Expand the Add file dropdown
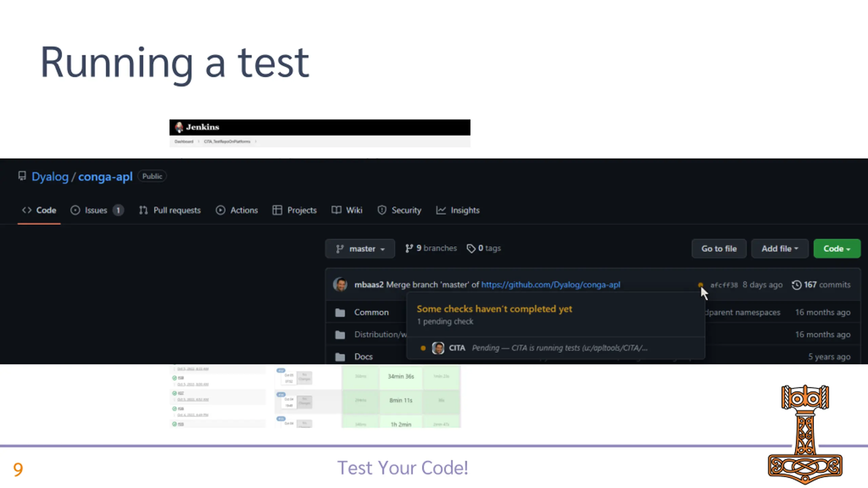This screenshot has height=488, width=868. (x=780, y=249)
